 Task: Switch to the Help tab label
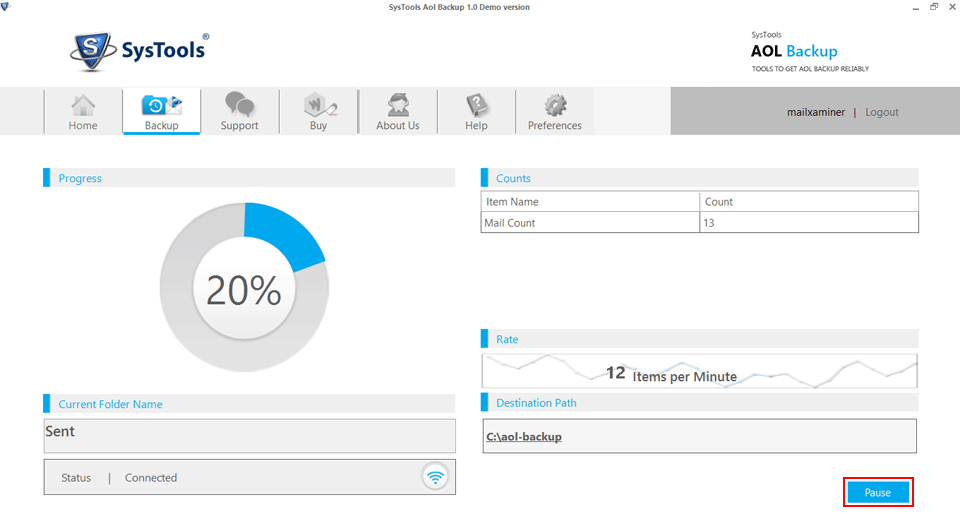476,125
